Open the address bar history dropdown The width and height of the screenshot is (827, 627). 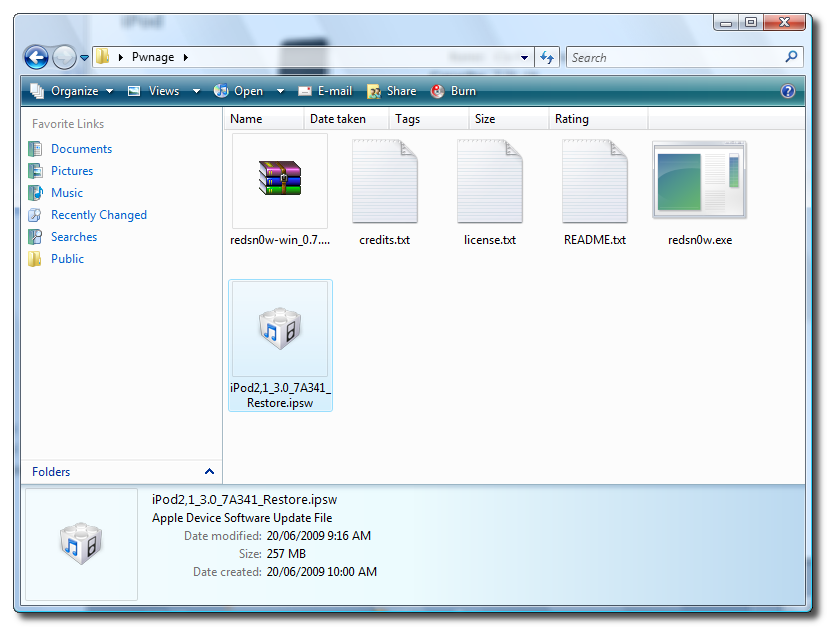[x=525, y=58]
